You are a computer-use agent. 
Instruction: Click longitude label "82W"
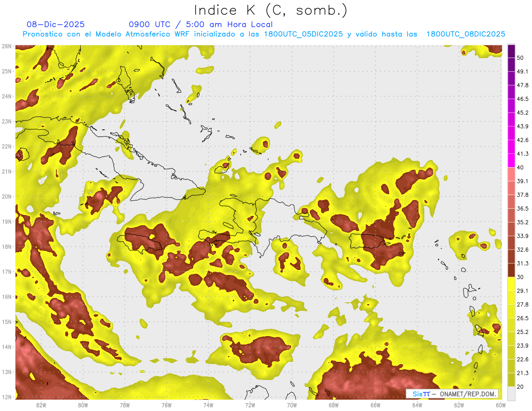point(41,405)
